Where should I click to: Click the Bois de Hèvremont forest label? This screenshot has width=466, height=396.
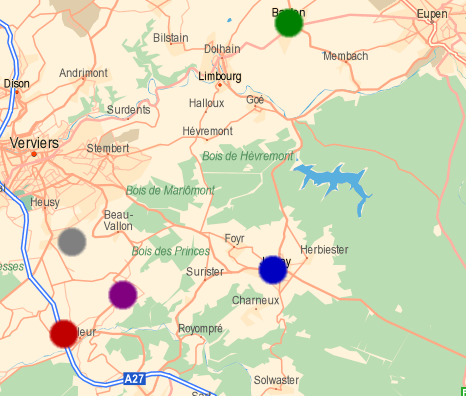248,156
